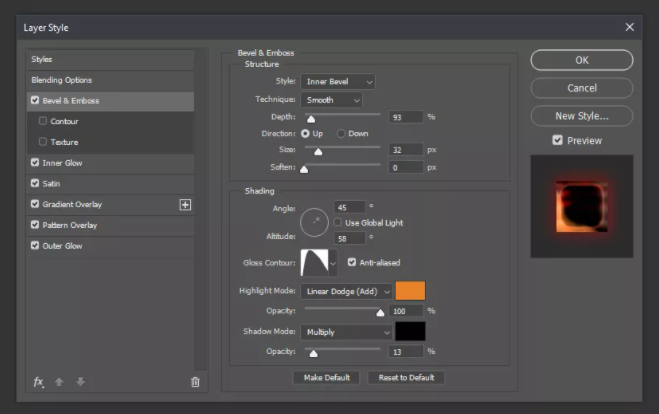Expand the Gloss Contour picker arrow
The width and height of the screenshot is (659, 414).
333,263
